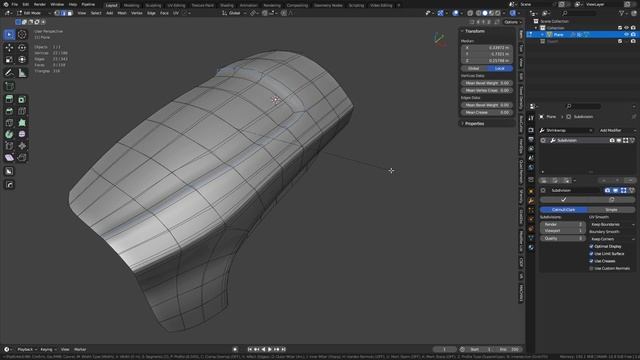Select the Bevel tool

[x=9, y=111]
